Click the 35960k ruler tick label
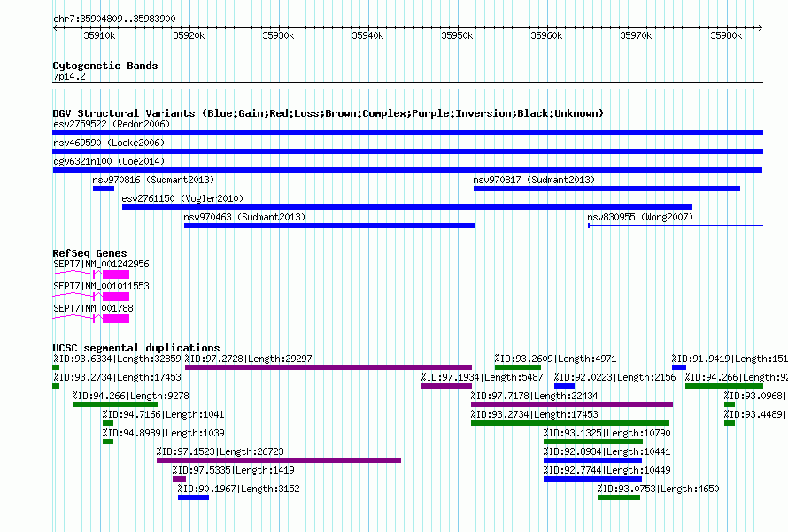Viewport: 788px width, 532px height. (x=546, y=35)
